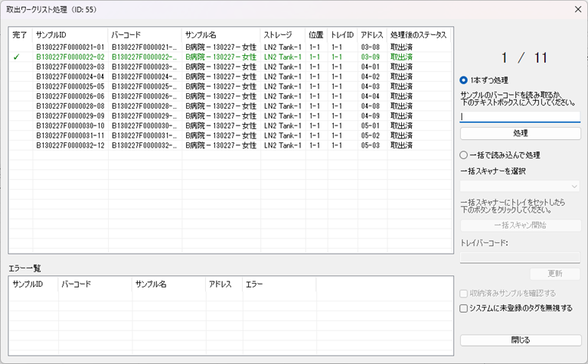Click the アドレス column header in the worklist

[371, 35]
